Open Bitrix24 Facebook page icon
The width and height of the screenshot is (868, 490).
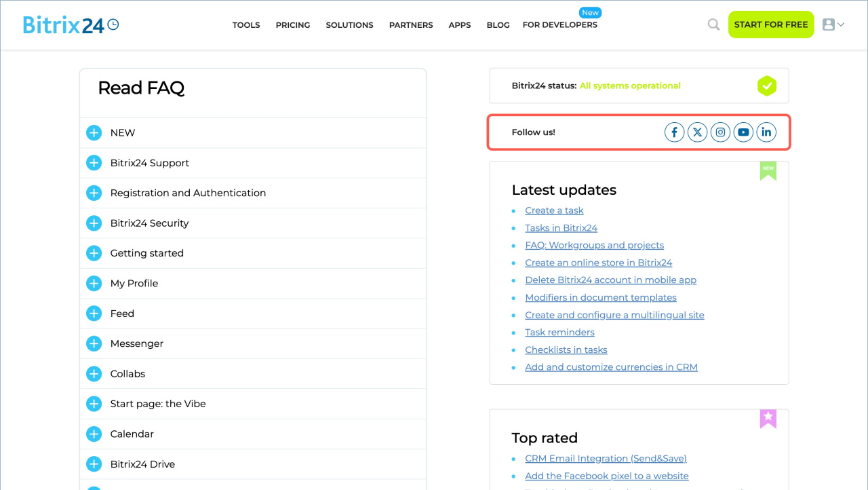click(x=674, y=132)
